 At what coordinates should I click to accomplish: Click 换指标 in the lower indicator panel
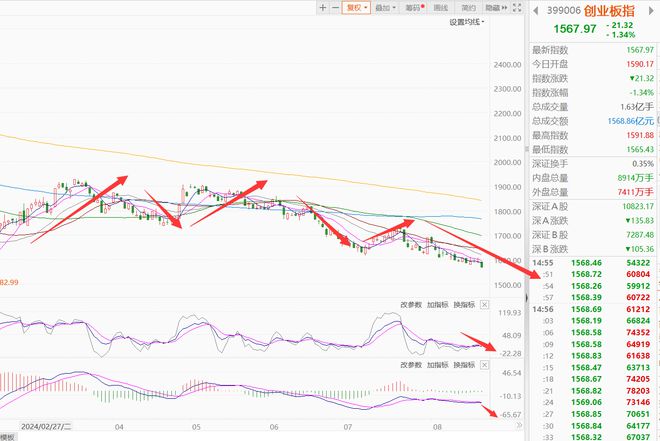pos(463,363)
